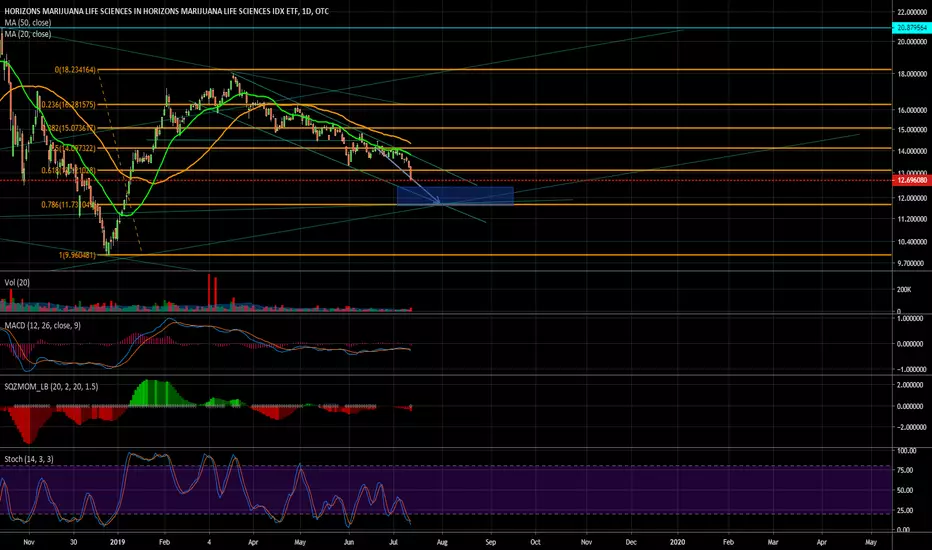Click the 14.000000 price axis value
The image size is (932, 550).
click(912, 152)
